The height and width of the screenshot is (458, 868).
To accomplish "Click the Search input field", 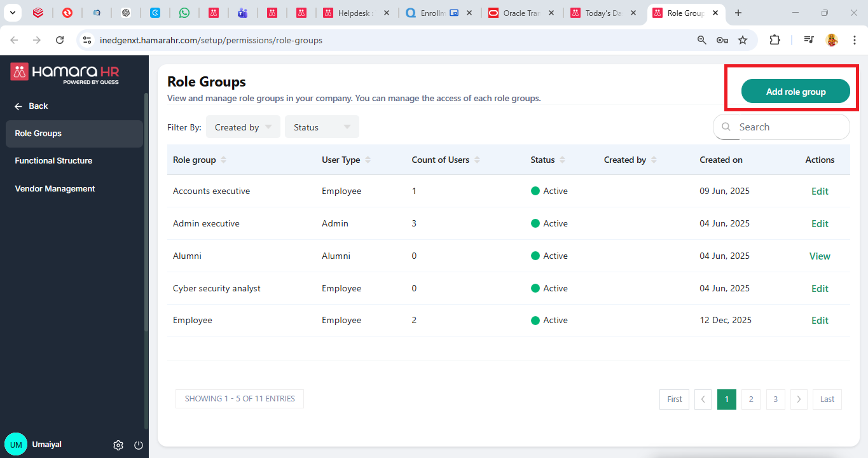I will tap(789, 127).
